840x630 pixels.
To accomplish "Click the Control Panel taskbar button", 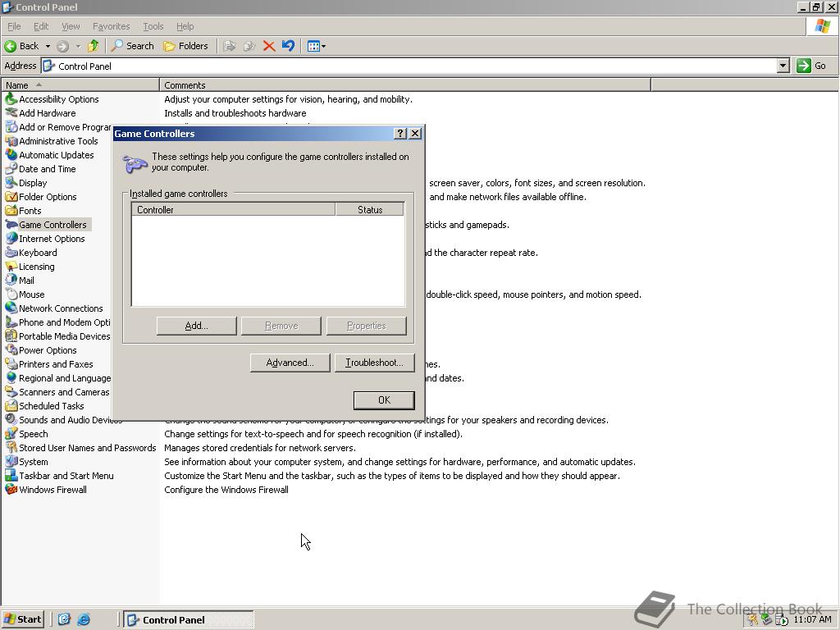I will 189,620.
